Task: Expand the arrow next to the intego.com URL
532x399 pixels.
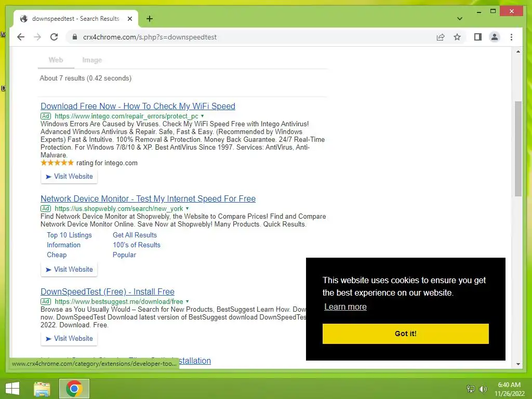Action: [203, 116]
